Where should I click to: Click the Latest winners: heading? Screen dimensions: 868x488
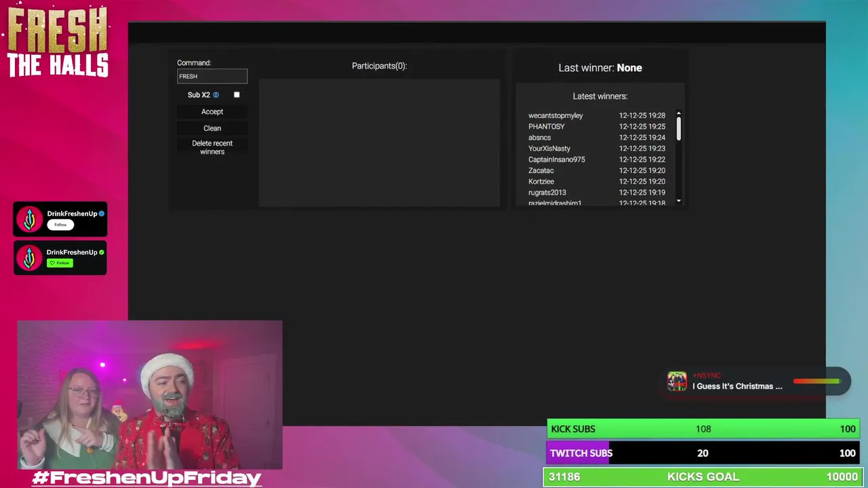(x=600, y=96)
